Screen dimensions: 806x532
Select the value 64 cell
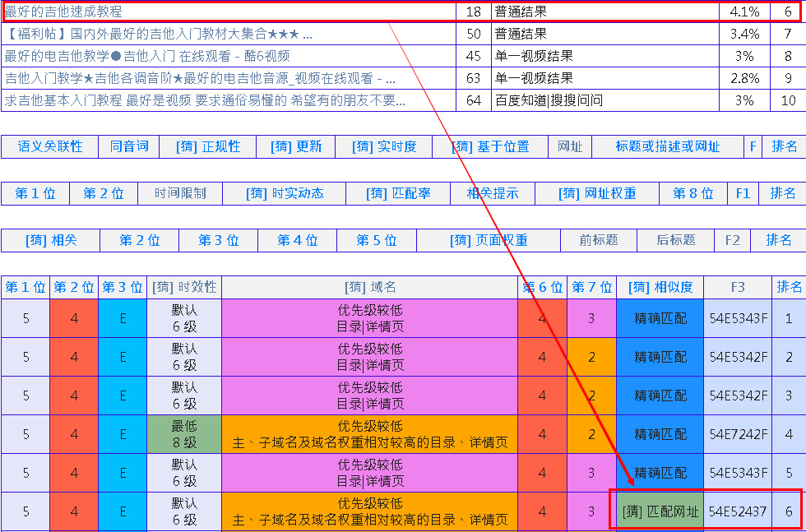[474, 100]
